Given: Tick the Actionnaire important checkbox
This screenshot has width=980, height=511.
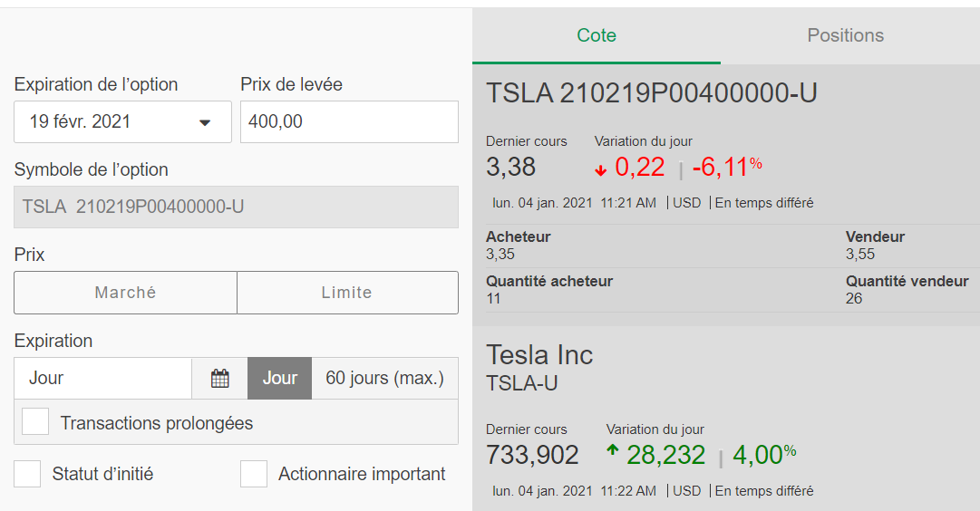Looking at the screenshot, I should (254, 474).
